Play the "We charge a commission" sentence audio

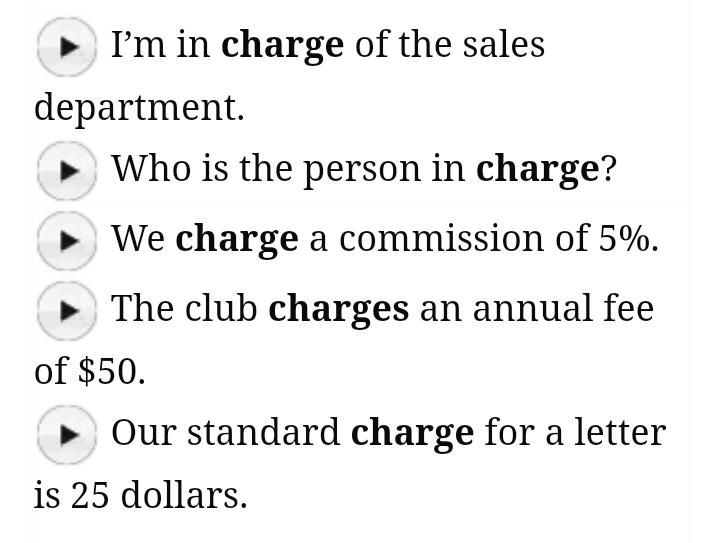point(66,240)
